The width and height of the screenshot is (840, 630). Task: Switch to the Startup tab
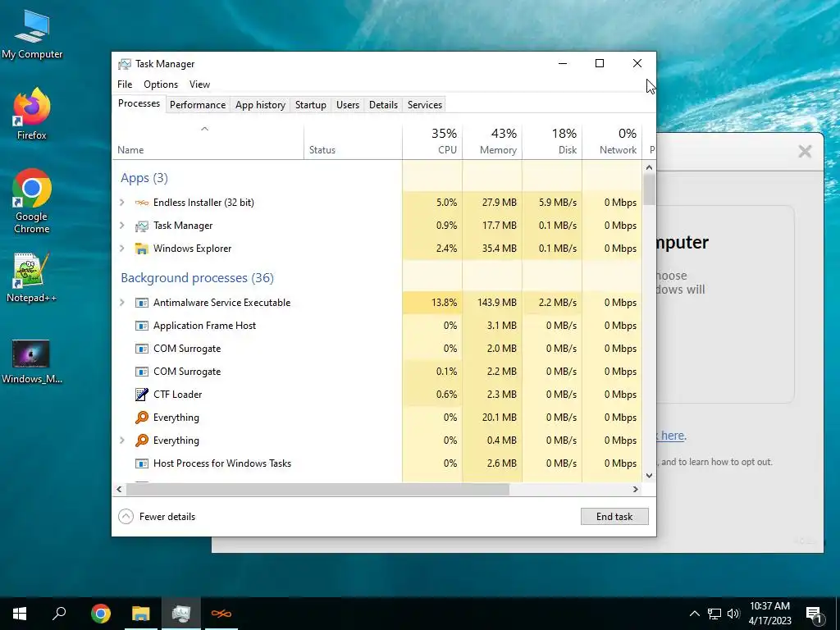point(311,105)
